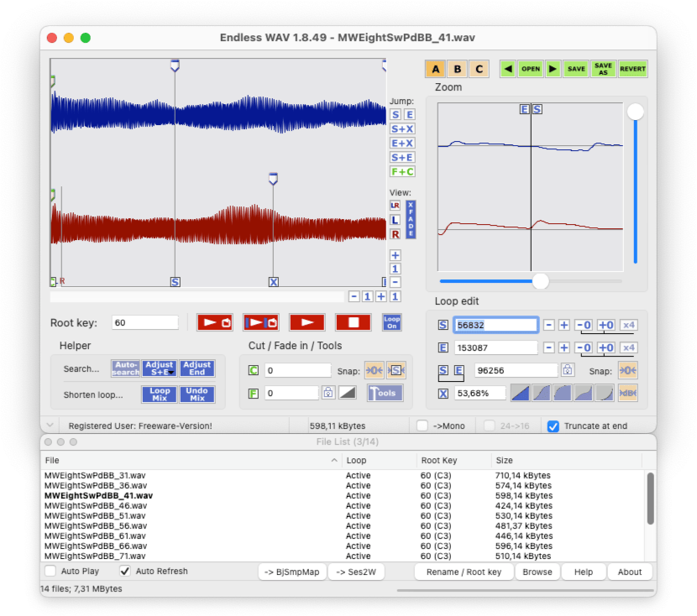Toggle snap to loop start for cut
The height and width of the screenshot is (616, 697).
396,370
